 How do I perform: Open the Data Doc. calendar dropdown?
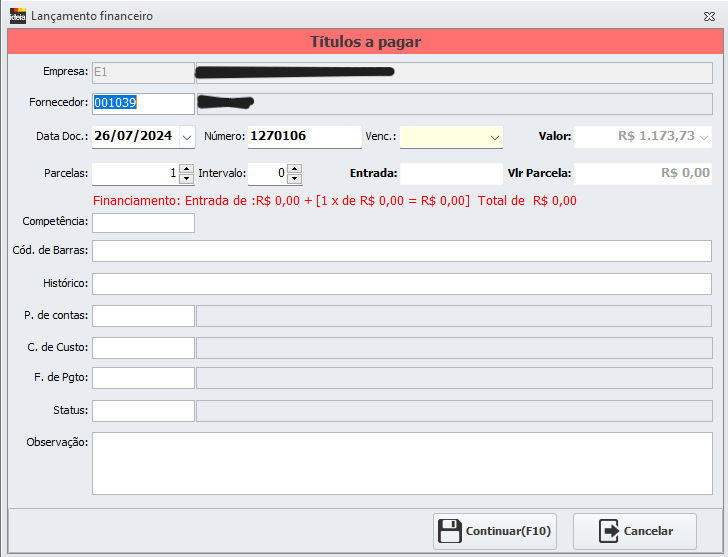[187, 137]
